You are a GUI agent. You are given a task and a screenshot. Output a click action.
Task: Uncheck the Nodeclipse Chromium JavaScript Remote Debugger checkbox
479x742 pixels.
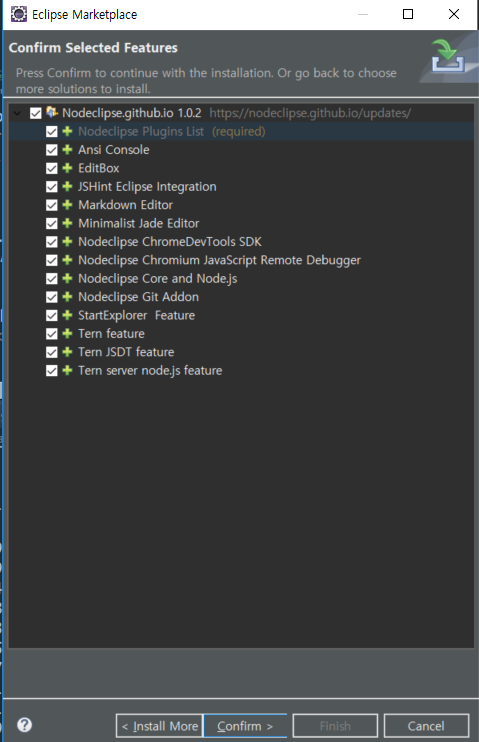click(x=52, y=261)
